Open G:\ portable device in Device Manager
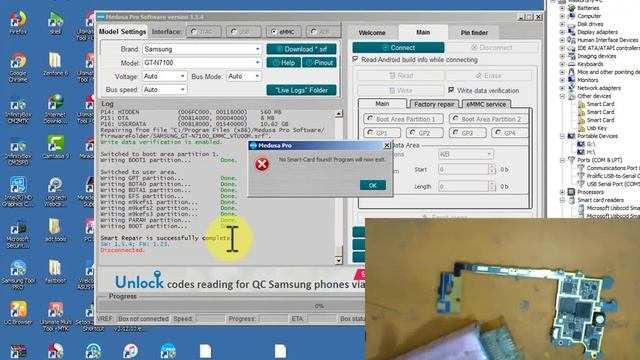Viewport: 640px width, 360px height. point(590,144)
